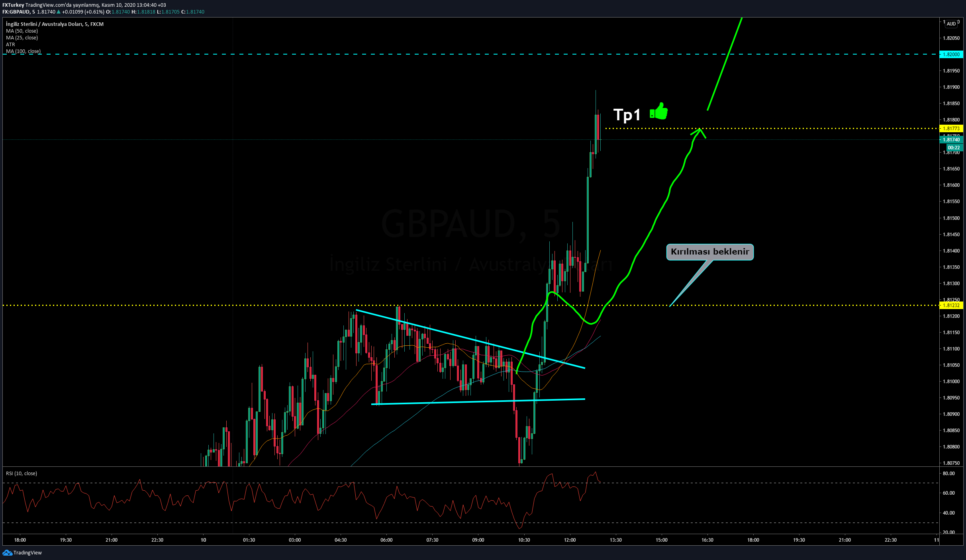Click the 04:30 time axis label
The width and height of the screenshot is (966, 560).
click(341, 540)
